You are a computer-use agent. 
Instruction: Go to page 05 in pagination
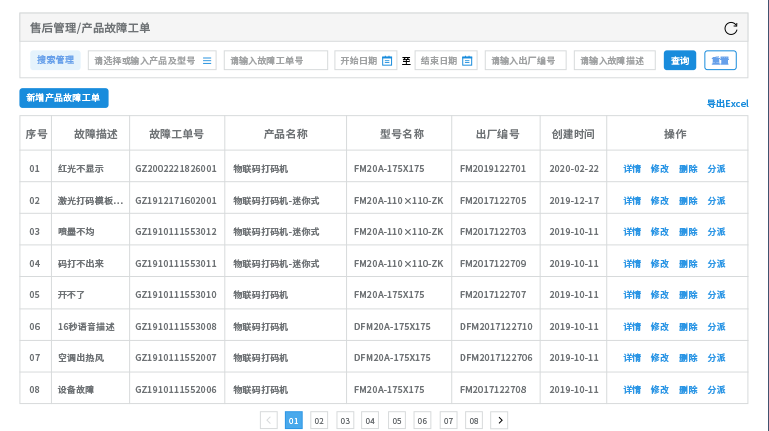[x=396, y=420]
